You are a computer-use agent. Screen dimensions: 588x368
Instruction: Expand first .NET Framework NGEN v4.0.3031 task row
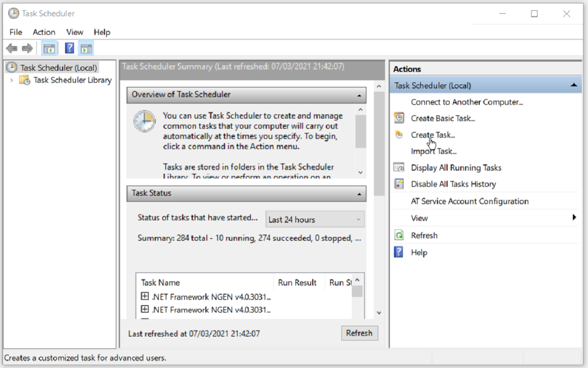click(145, 296)
